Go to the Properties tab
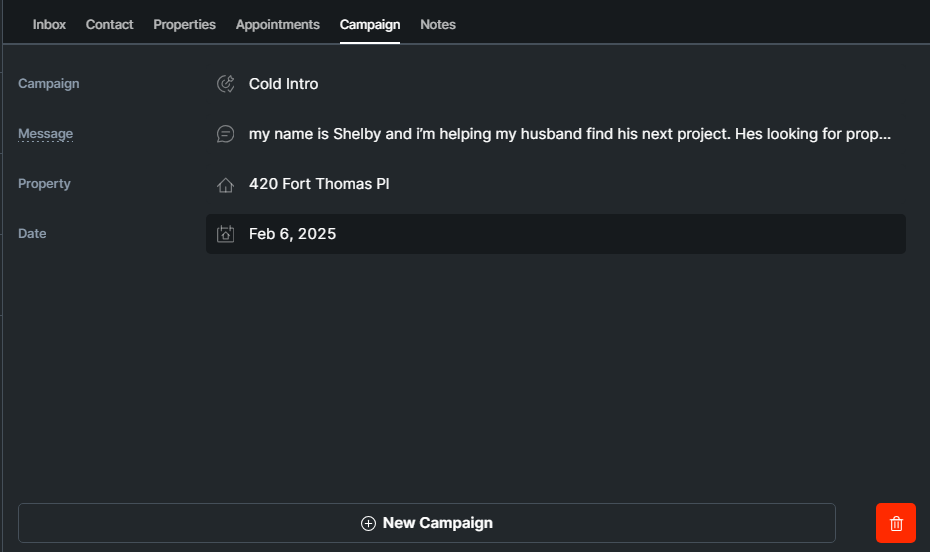This screenshot has width=930, height=552. pos(184,24)
